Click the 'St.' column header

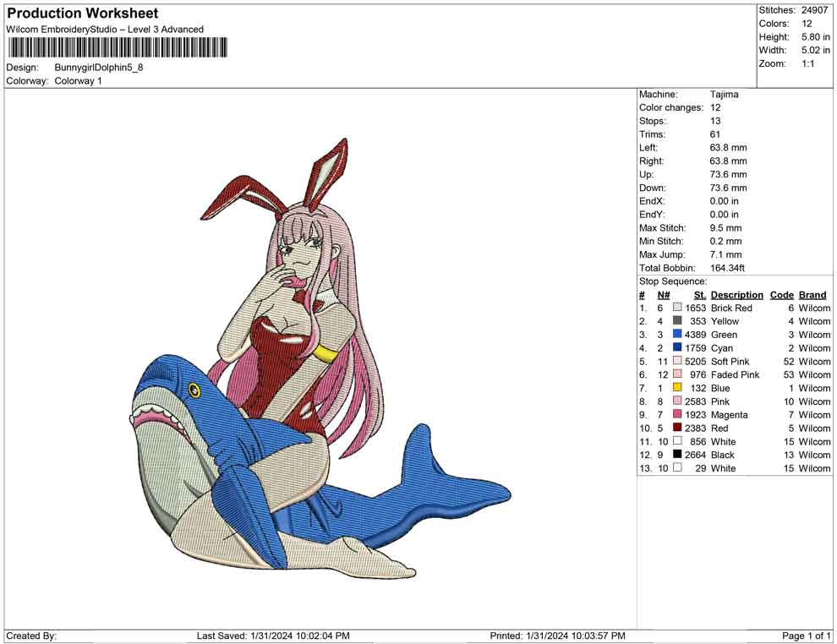click(700, 294)
